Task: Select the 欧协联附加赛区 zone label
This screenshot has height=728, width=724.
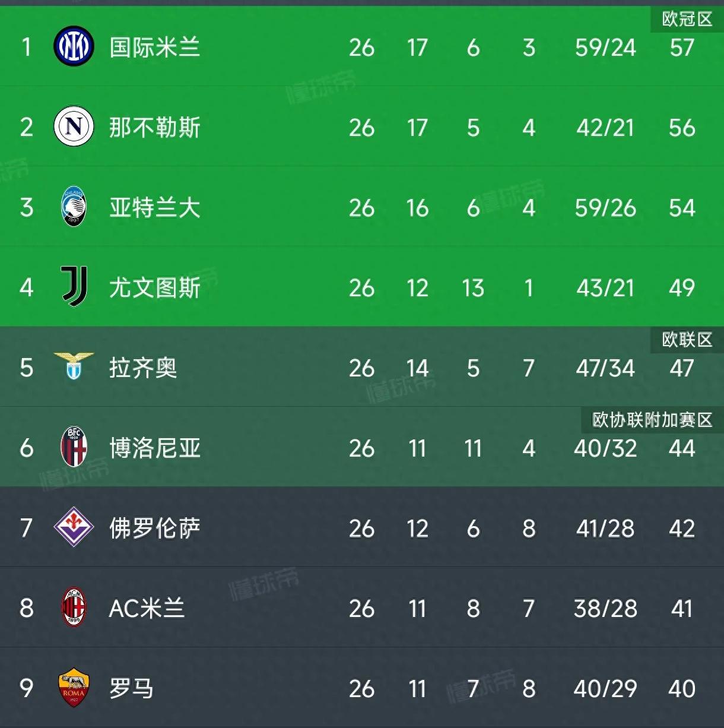Action: coord(652,420)
